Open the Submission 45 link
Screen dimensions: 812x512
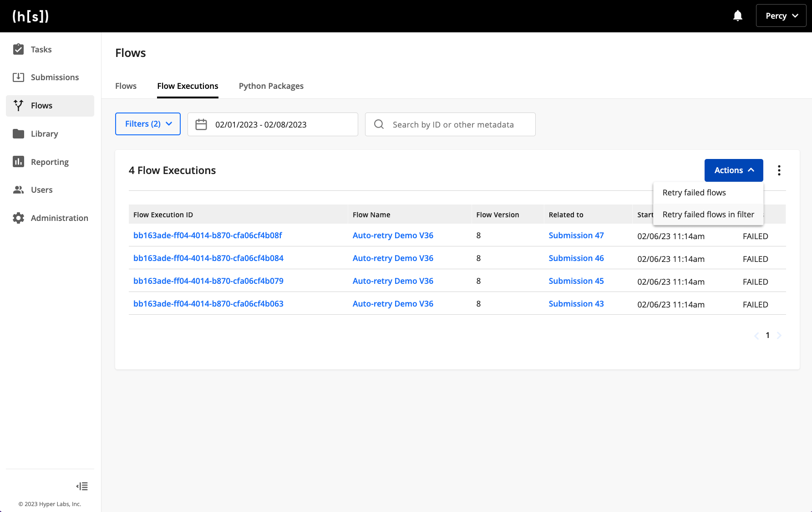tap(576, 281)
